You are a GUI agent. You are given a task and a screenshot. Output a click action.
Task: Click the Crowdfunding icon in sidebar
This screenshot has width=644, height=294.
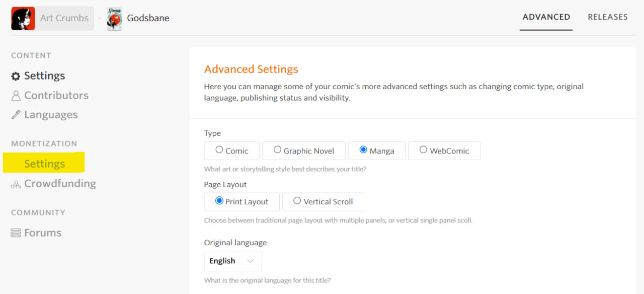pos(16,184)
